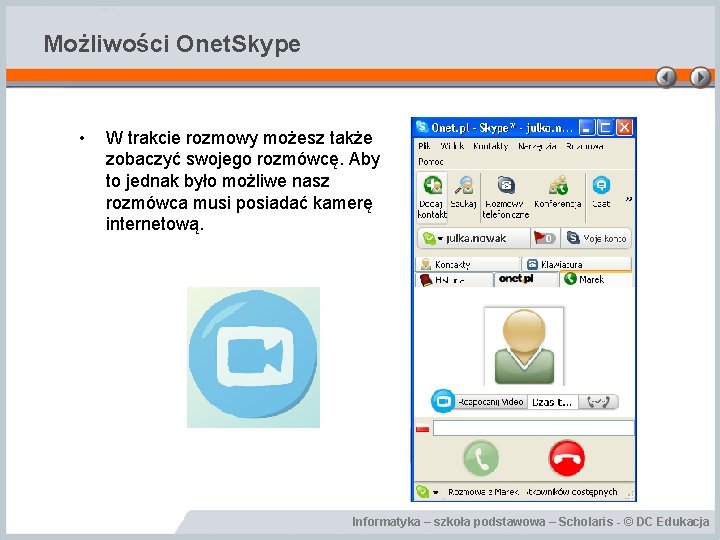The image size is (720, 540).
Task: Click the phone number input field
Action: point(533,428)
